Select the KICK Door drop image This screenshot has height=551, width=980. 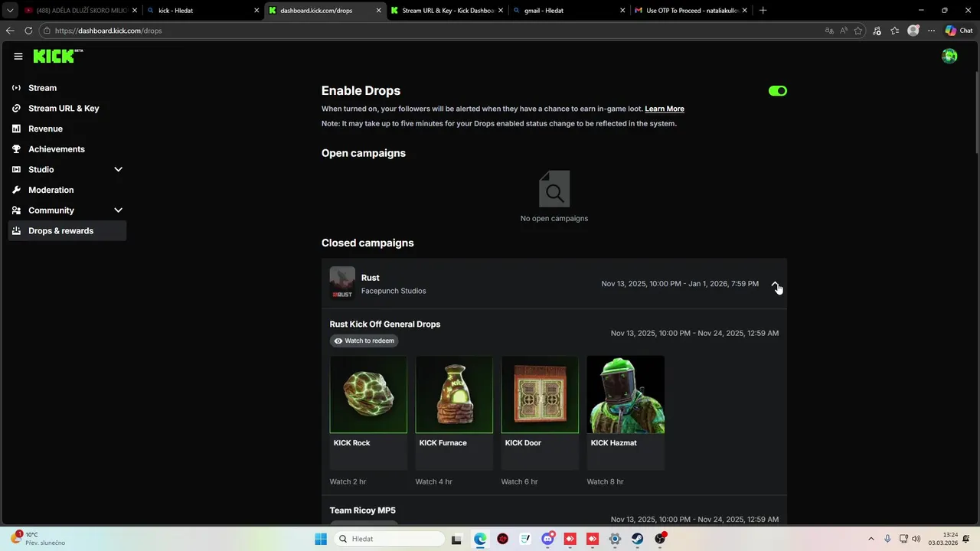[540, 394]
